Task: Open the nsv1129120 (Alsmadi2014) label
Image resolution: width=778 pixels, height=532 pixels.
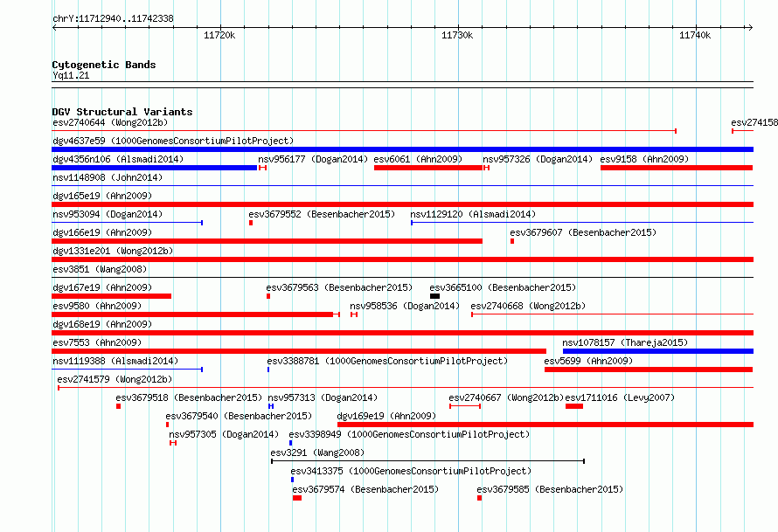Action: pos(473,214)
